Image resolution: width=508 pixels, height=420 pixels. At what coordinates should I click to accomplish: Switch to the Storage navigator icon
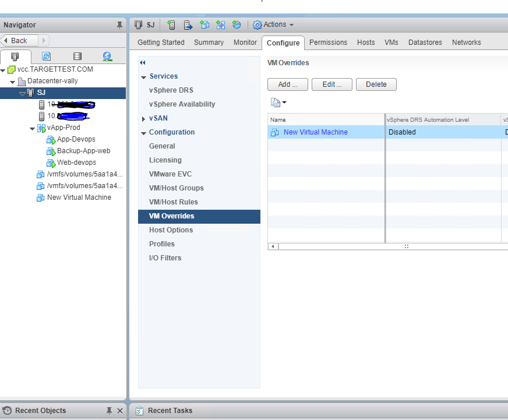click(77, 57)
